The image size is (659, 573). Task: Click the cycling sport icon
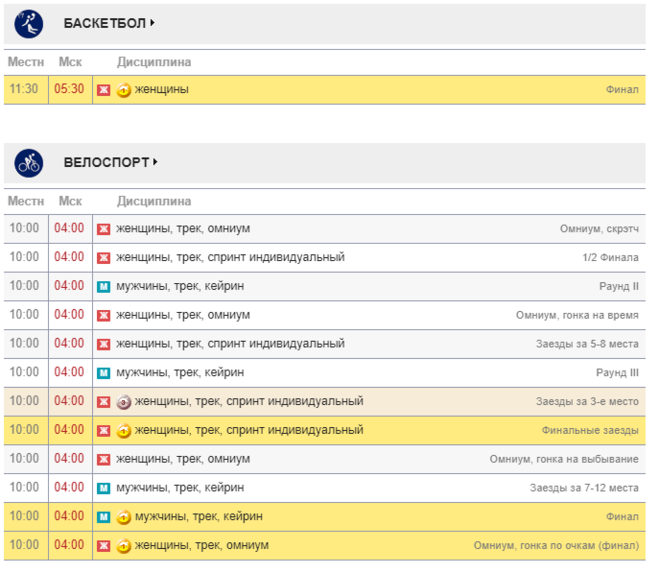pos(29,162)
